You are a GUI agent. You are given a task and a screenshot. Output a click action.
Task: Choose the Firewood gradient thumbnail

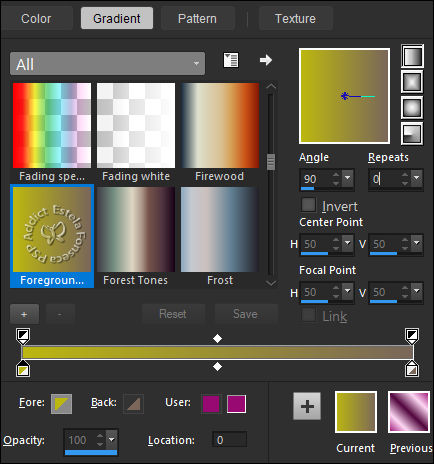pos(220,126)
